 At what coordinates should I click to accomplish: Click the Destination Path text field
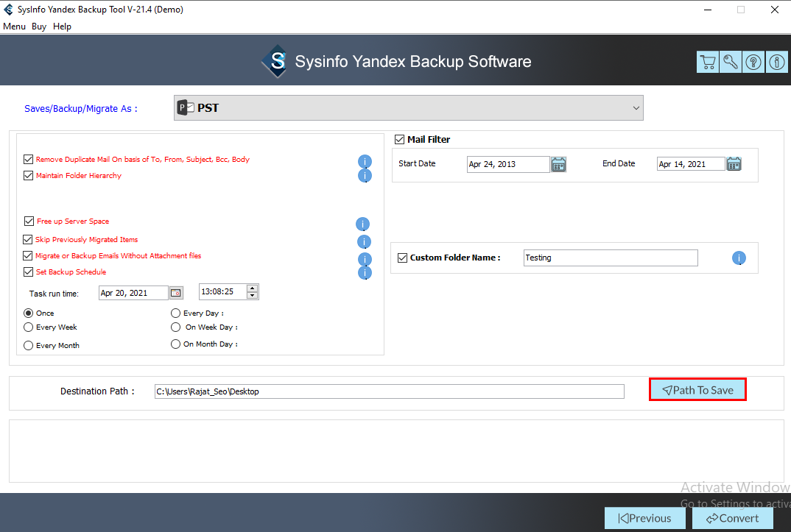point(389,391)
